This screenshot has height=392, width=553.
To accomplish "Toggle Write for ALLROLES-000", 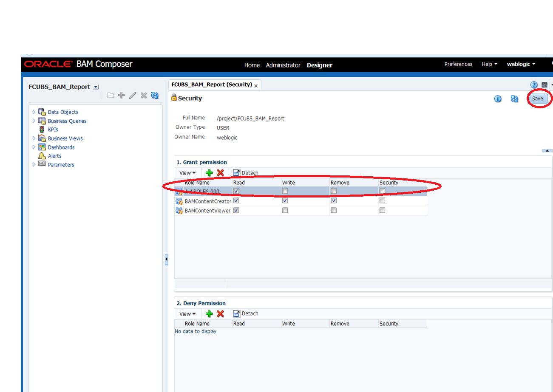I will pos(285,191).
